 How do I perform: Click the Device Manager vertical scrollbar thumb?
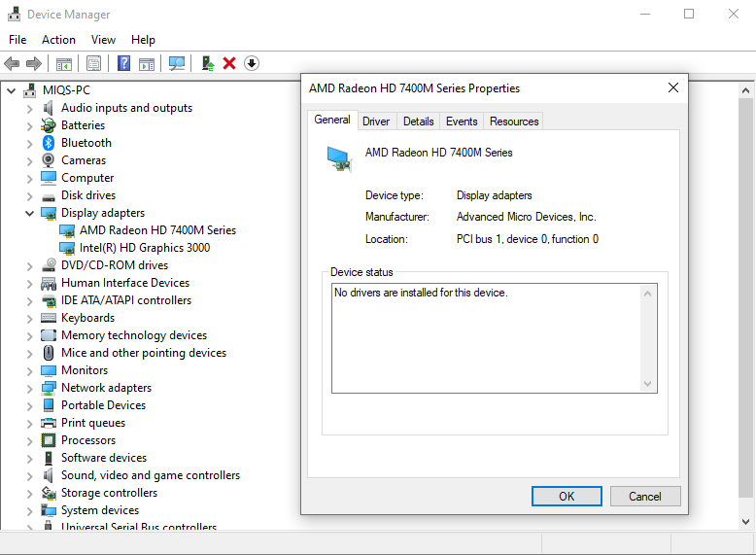745,298
